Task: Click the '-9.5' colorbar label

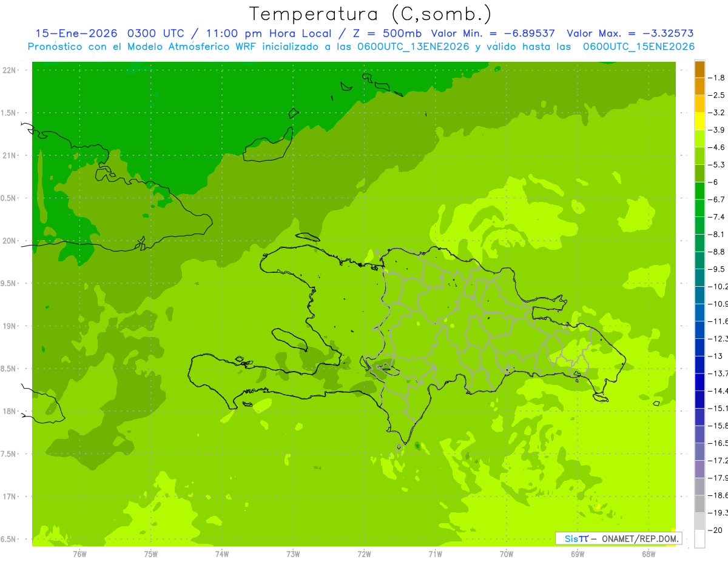Action: (716, 269)
